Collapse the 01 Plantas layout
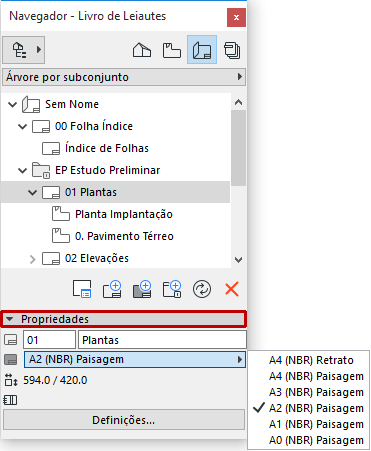The image size is (371, 451). pyautogui.click(x=32, y=193)
